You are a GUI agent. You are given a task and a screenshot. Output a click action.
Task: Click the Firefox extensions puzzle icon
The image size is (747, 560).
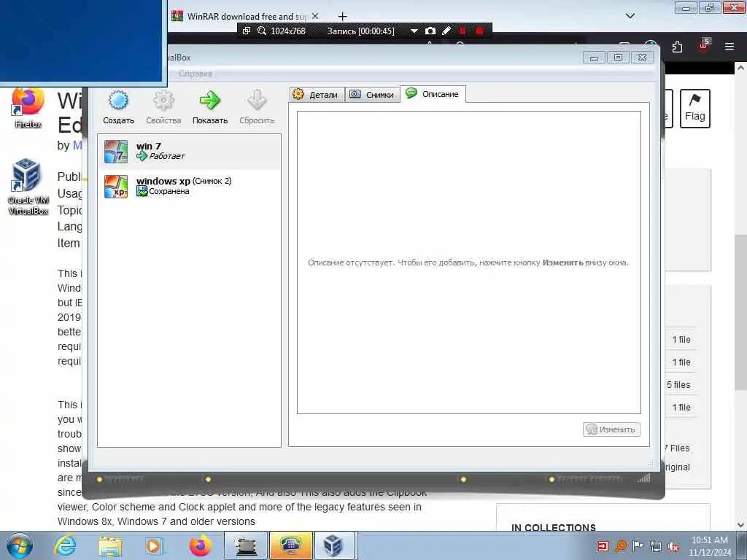click(677, 47)
